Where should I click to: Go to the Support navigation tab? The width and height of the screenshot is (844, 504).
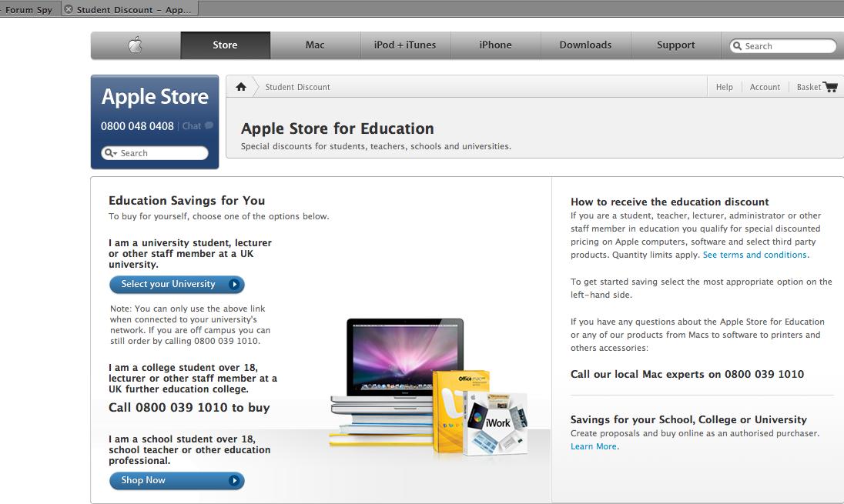(675, 45)
